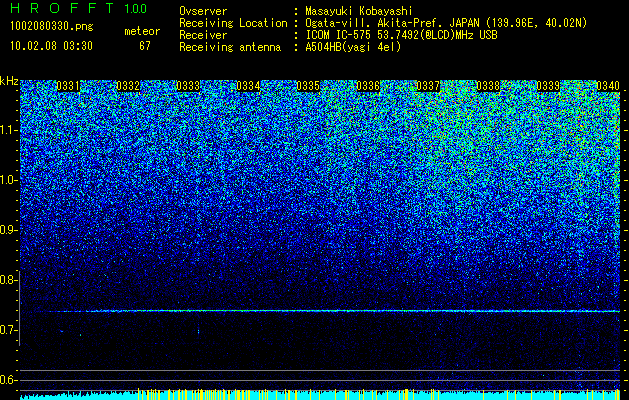This screenshot has height=400, width=629.
Task: Click the 0335 time marker
Action: [x=308, y=86]
